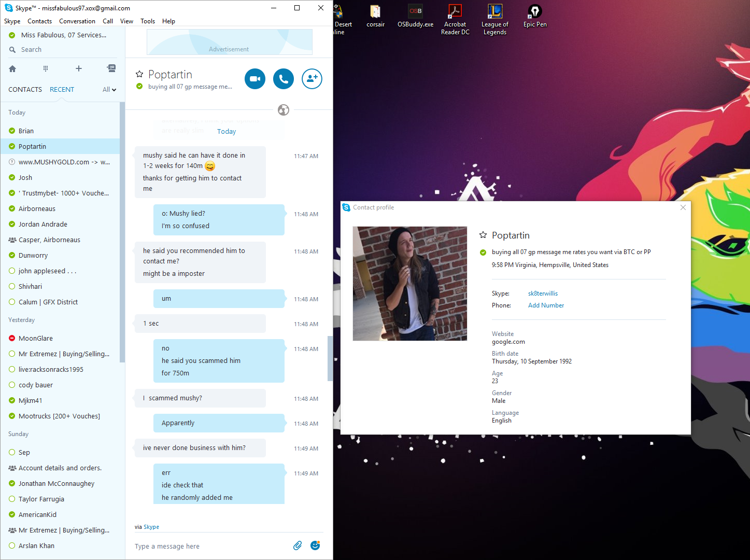Open the dial pad icon

(46, 68)
